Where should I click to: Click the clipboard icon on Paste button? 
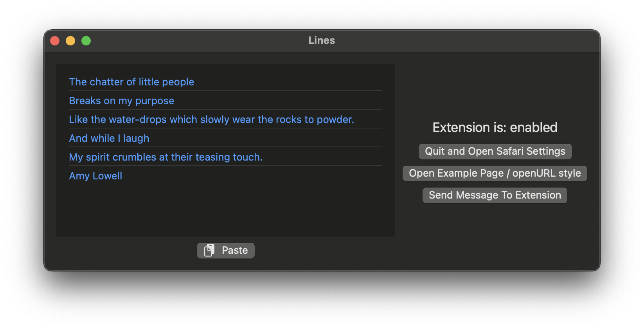(x=209, y=250)
